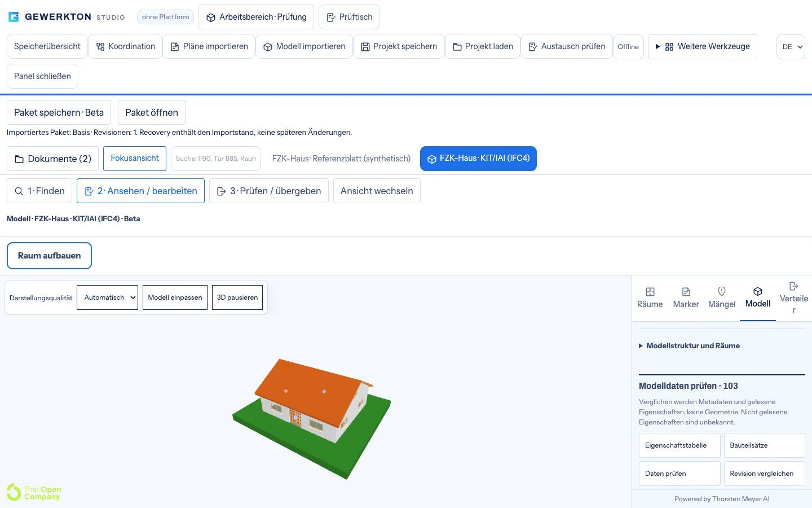This screenshot has width=812, height=508.
Task: Click the Daten prüfen button
Action: coord(679,474)
